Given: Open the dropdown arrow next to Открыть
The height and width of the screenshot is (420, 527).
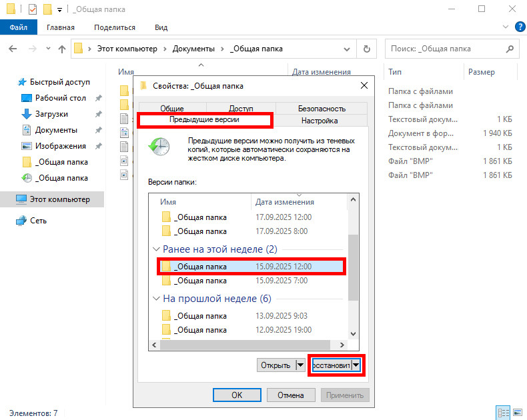Looking at the screenshot, I should [x=300, y=365].
